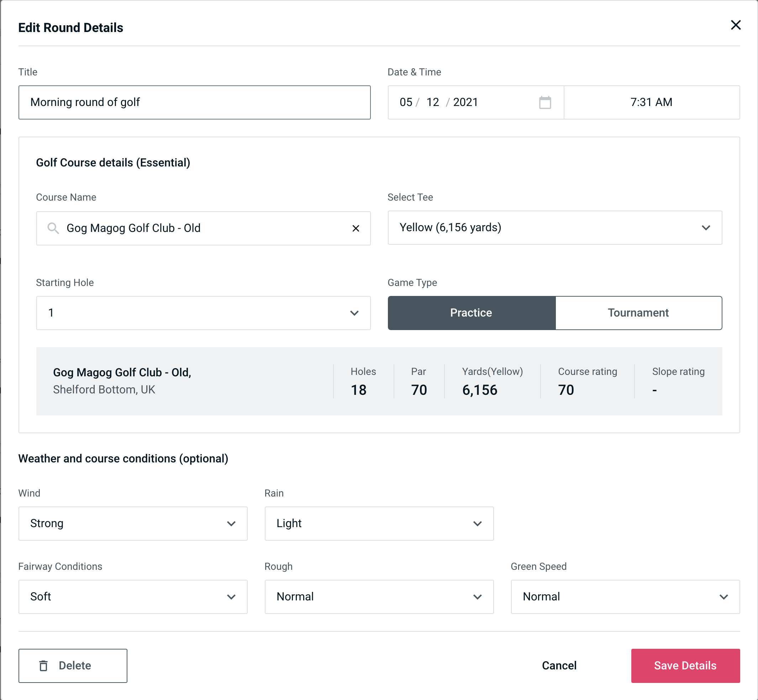Click the calendar icon for date picker
The height and width of the screenshot is (700, 758).
pos(546,102)
